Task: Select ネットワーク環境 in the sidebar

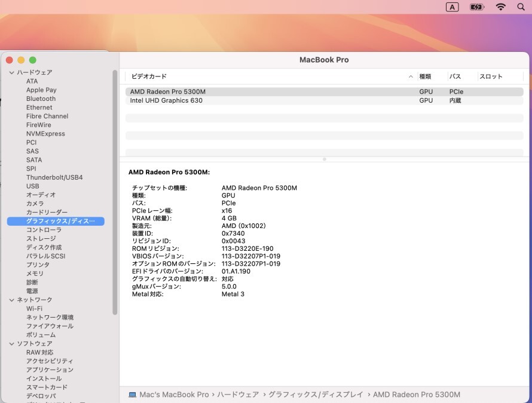Action: coord(50,318)
